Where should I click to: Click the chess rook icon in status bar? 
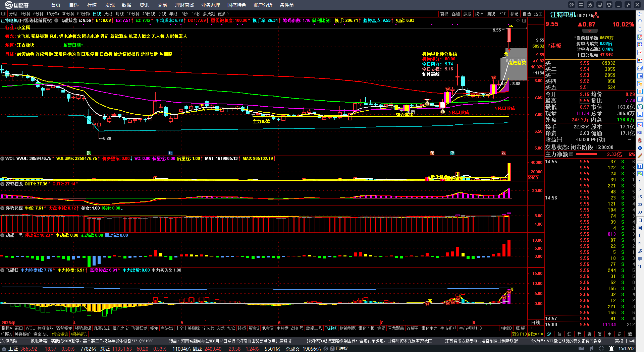click(611, 349)
